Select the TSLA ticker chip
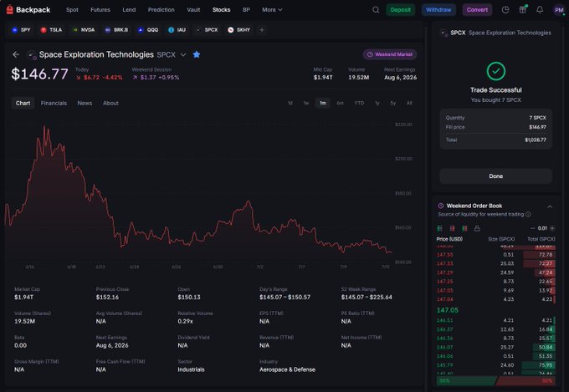The width and height of the screenshot is (569, 392). 51,30
